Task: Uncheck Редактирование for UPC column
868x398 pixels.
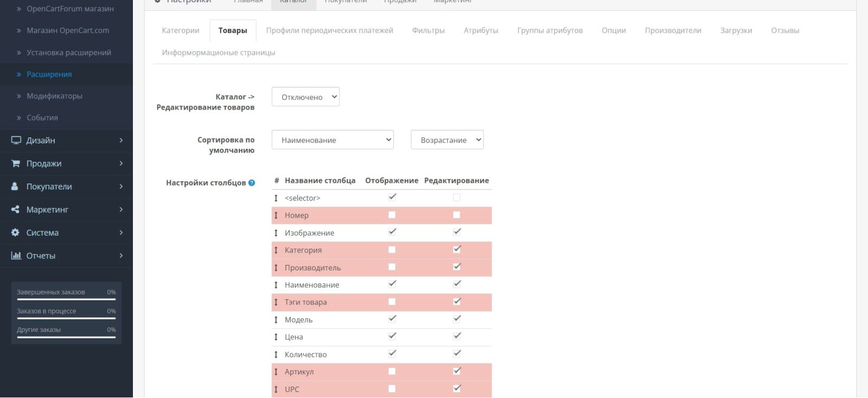Action: pos(457,388)
